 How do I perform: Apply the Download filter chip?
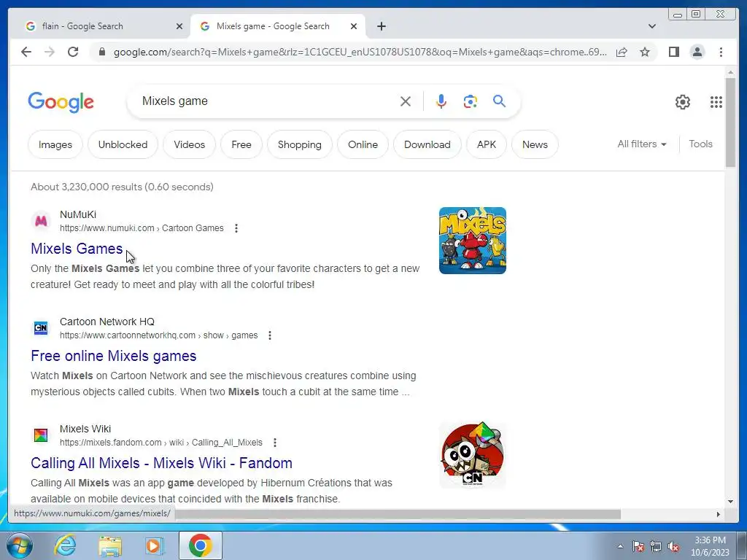(x=427, y=144)
